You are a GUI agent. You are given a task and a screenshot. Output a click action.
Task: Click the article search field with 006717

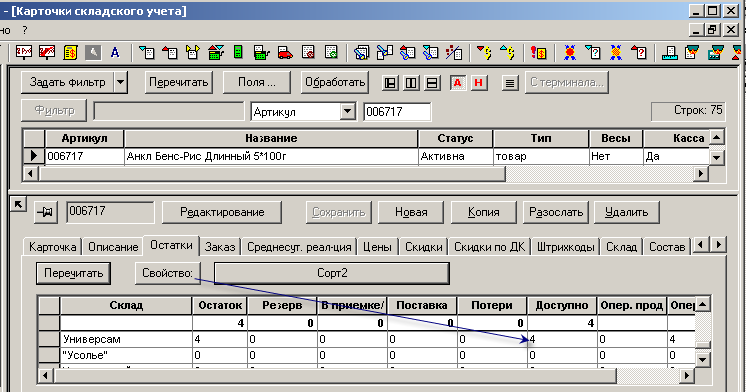(x=397, y=112)
